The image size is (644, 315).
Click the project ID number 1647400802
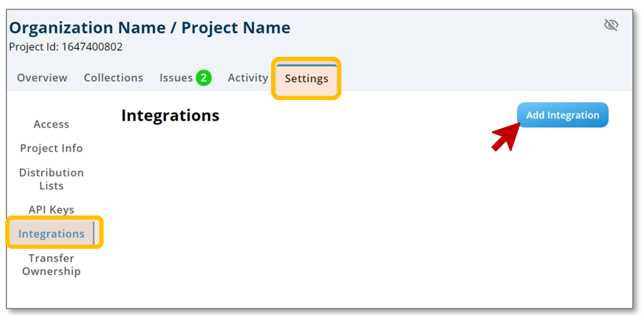[92, 47]
